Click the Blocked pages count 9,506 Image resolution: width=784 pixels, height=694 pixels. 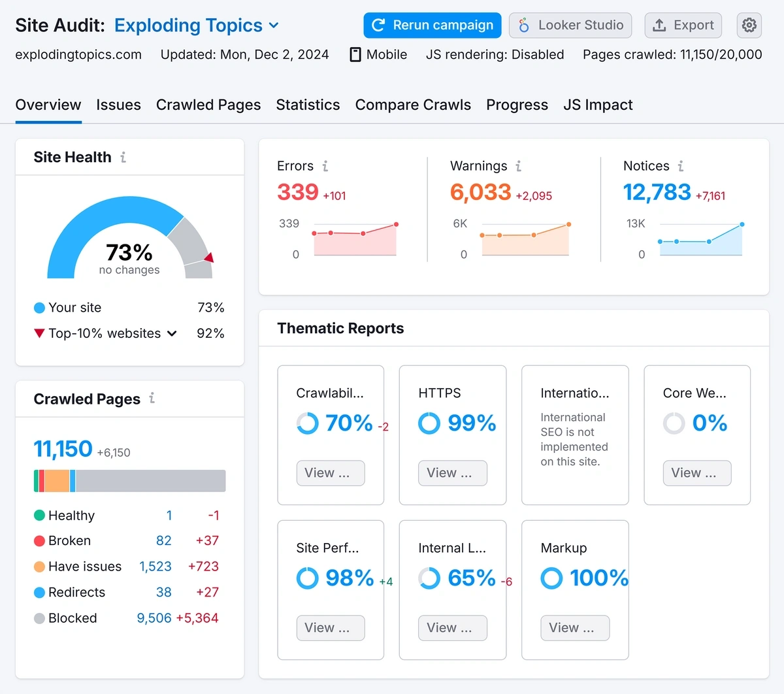tap(154, 618)
